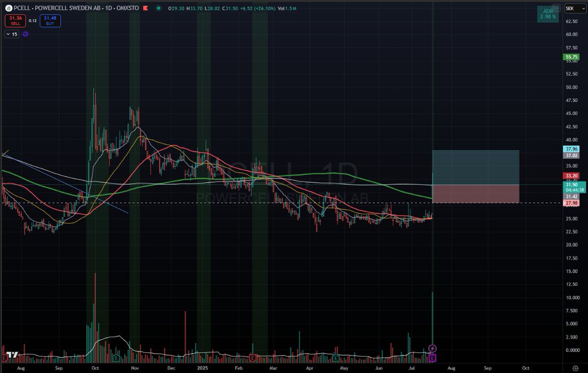Click the ADR 2.98 % table label

[x=548, y=13]
